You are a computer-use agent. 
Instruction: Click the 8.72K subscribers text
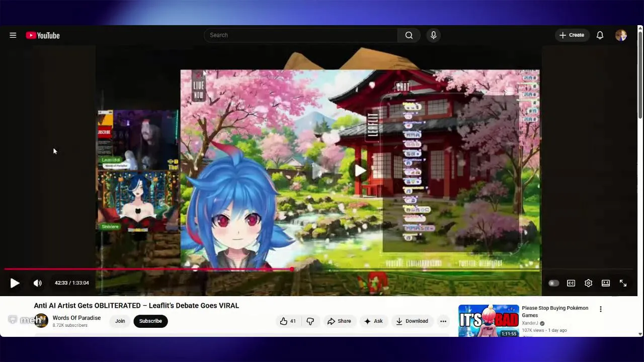pyautogui.click(x=70, y=325)
